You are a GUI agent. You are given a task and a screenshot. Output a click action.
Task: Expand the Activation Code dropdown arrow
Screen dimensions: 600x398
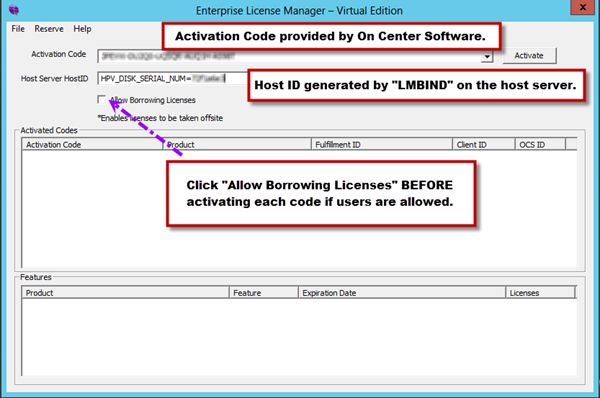[x=487, y=57]
